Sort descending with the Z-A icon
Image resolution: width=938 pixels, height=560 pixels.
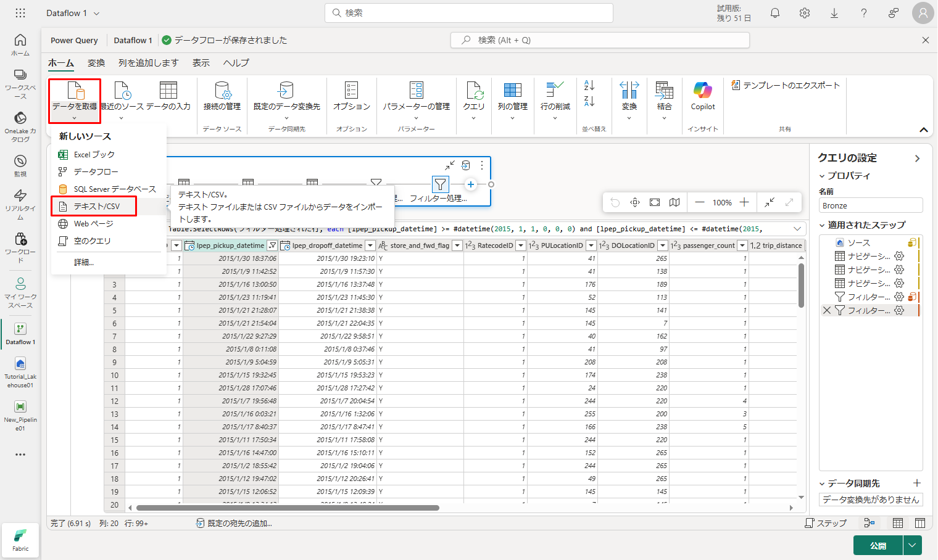tap(589, 101)
